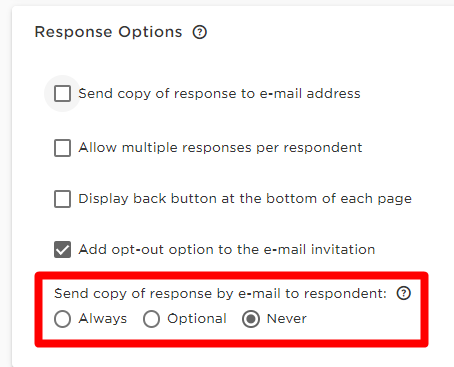The image size is (454, 367).
Task: Open help icon beside Response Options heading
Action: pyautogui.click(x=200, y=32)
